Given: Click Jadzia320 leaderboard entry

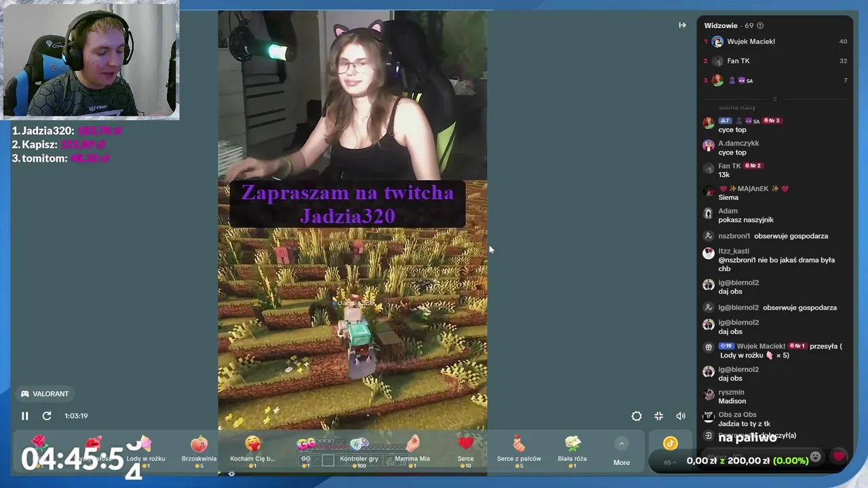Looking at the screenshot, I should pyautogui.click(x=67, y=131).
